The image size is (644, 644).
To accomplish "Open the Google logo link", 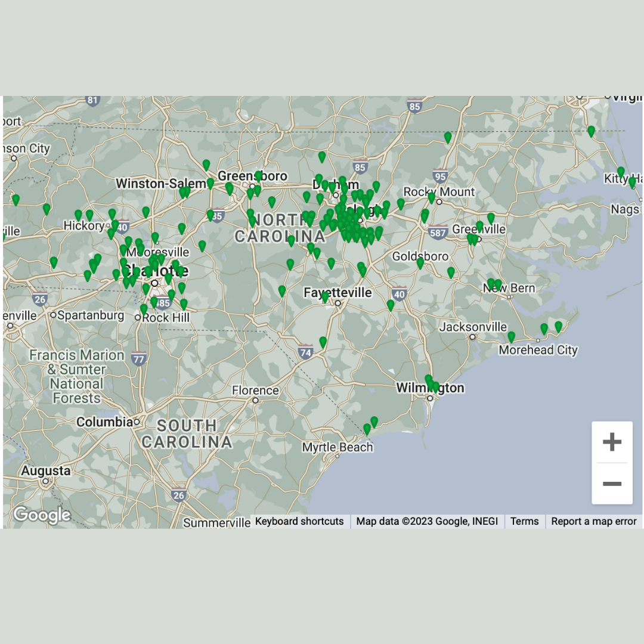I will (x=42, y=515).
